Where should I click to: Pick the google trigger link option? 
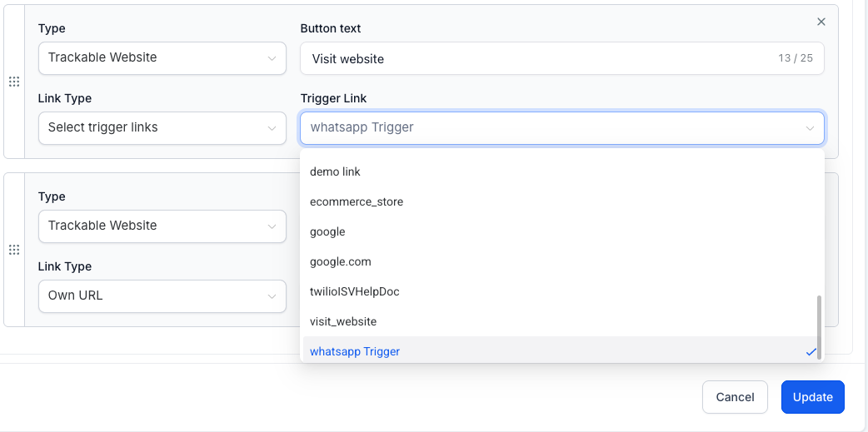click(327, 231)
